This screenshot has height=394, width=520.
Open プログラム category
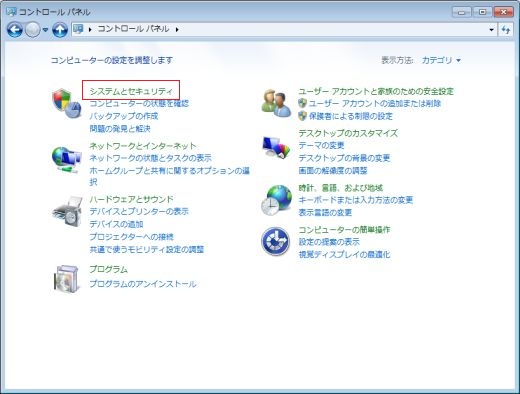click(109, 269)
